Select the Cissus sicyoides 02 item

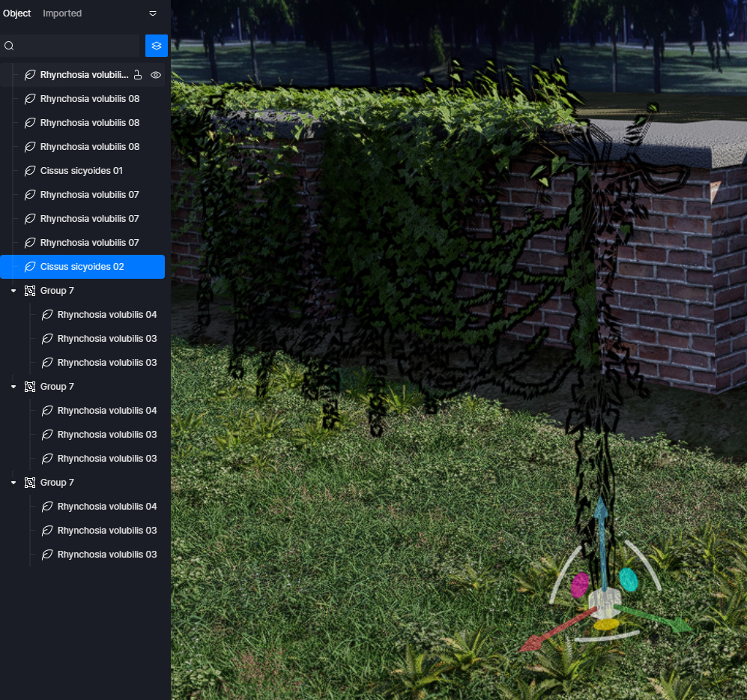82,267
